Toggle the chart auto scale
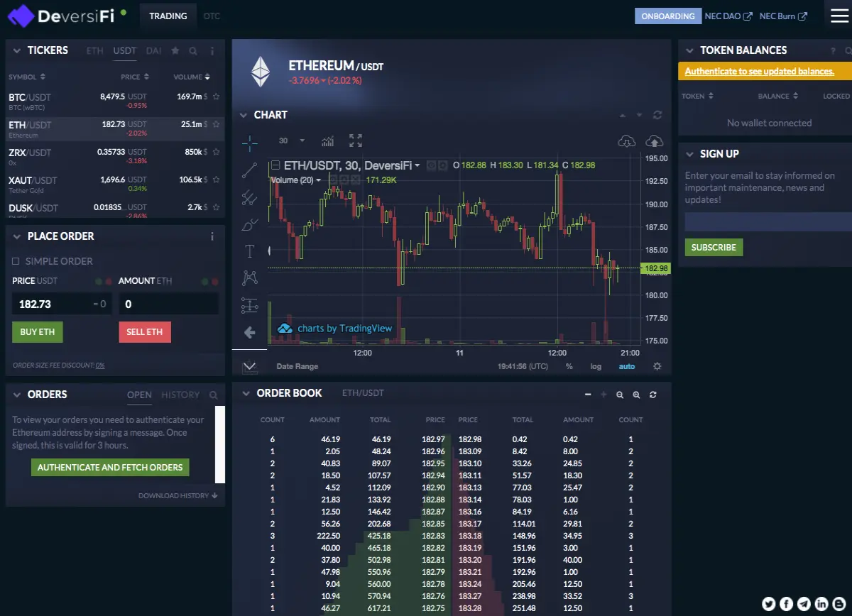This screenshot has width=852, height=616. (627, 366)
